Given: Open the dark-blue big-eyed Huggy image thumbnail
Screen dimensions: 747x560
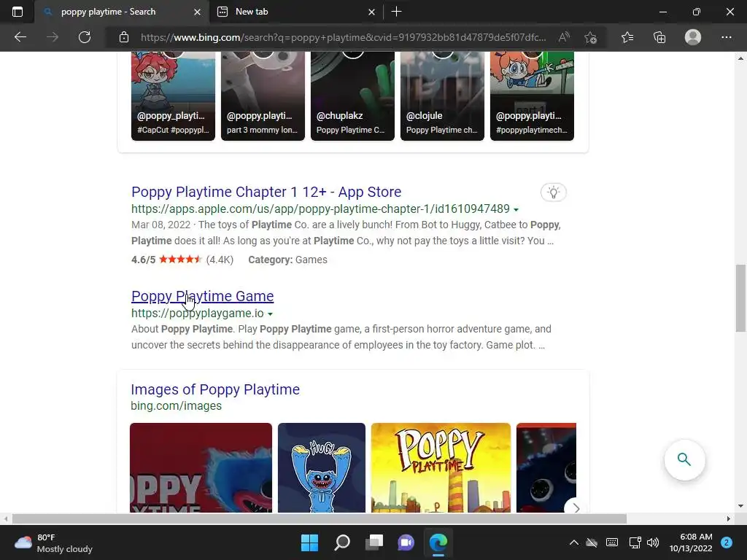Looking at the screenshot, I should tap(546, 467).
